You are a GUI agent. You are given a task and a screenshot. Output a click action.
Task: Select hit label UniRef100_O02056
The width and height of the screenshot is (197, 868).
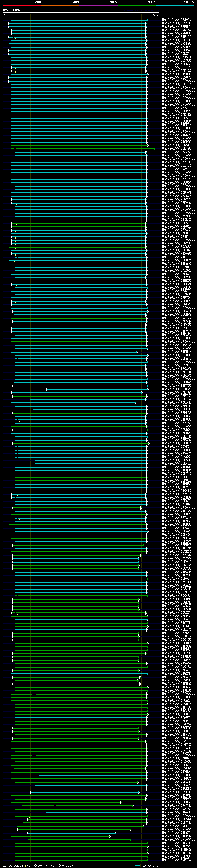pos(177,761)
